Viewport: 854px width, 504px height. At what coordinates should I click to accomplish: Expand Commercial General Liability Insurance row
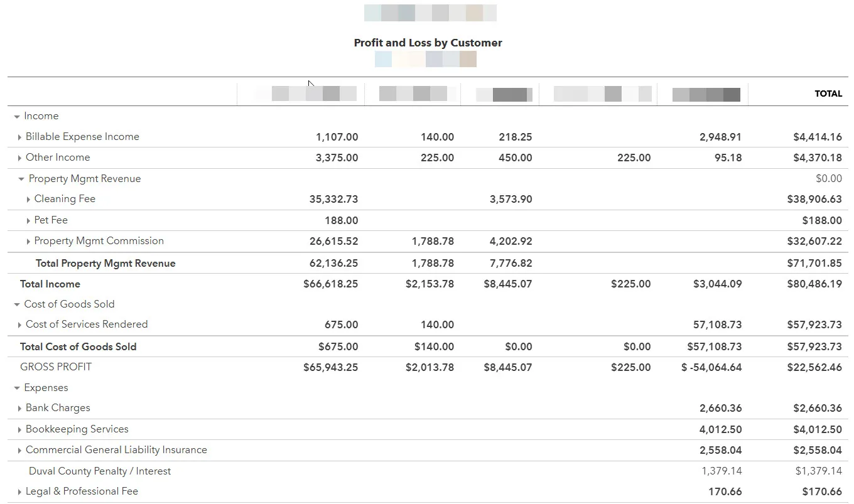[x=19, y=451]
